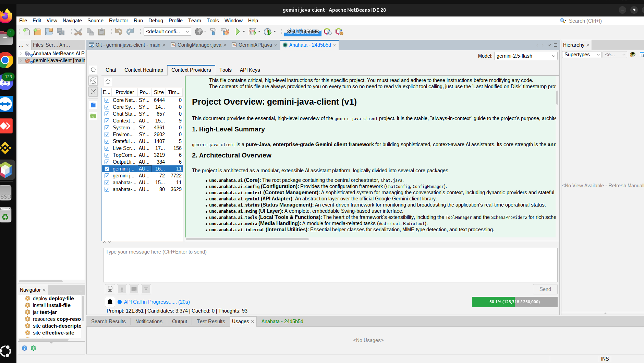Click inside the message input field
The width and height of the screenshot is (644, 363).
coord(330,265)
